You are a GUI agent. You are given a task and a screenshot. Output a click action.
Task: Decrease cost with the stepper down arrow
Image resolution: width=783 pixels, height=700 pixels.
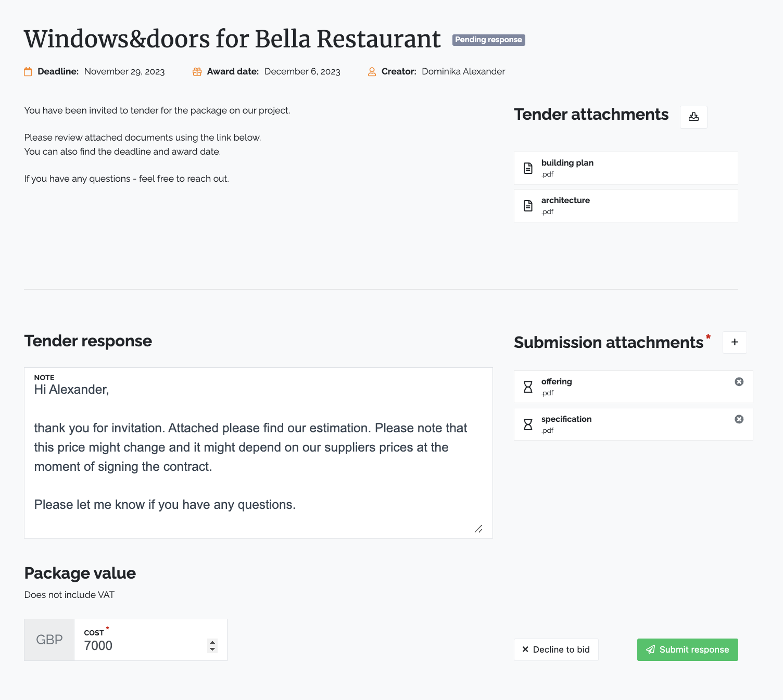(x=212, y=649)
